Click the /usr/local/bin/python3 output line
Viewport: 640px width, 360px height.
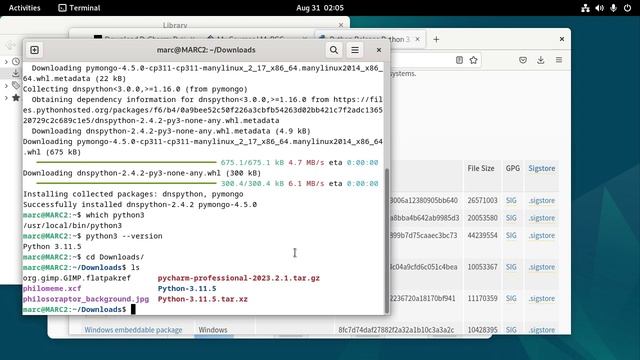[x=72, y=225]
